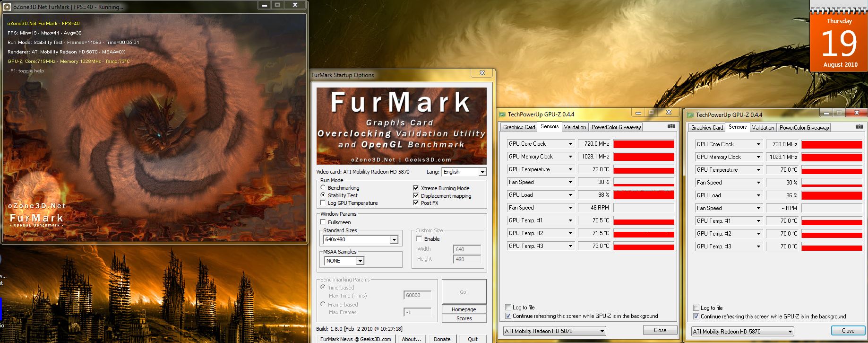Open graphics card selector in right GPU-Z window
The height and width of the screenshot is (343, 868).
click(742, 332)
